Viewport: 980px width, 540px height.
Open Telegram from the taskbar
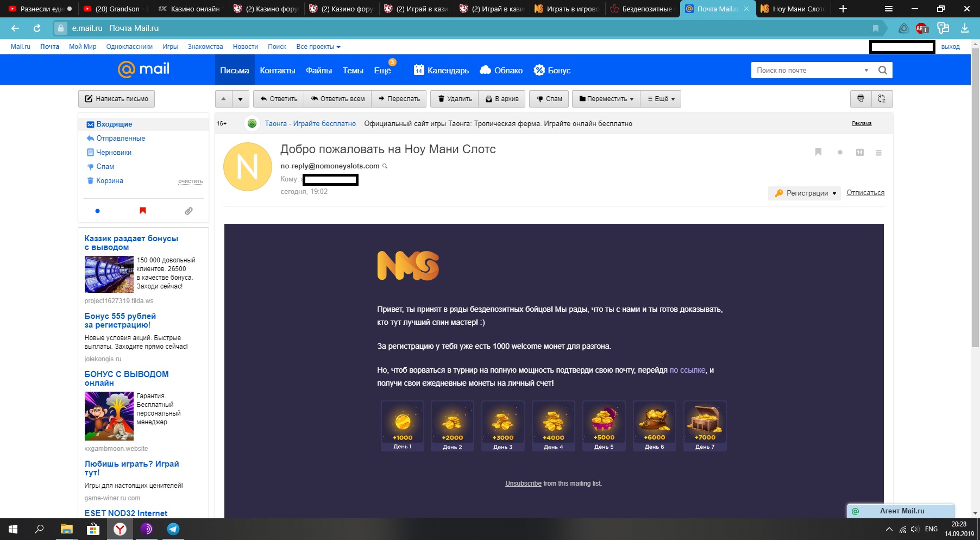(x=173, y=529)
